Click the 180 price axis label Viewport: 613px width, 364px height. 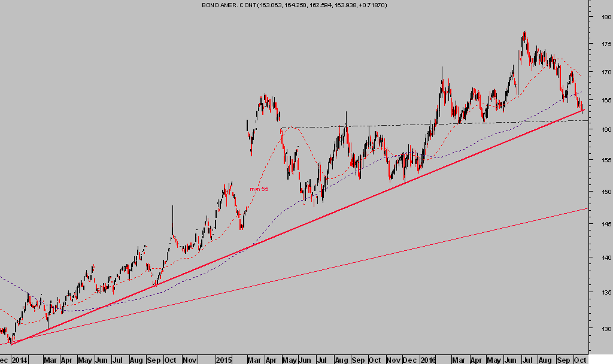click(601, 17)
